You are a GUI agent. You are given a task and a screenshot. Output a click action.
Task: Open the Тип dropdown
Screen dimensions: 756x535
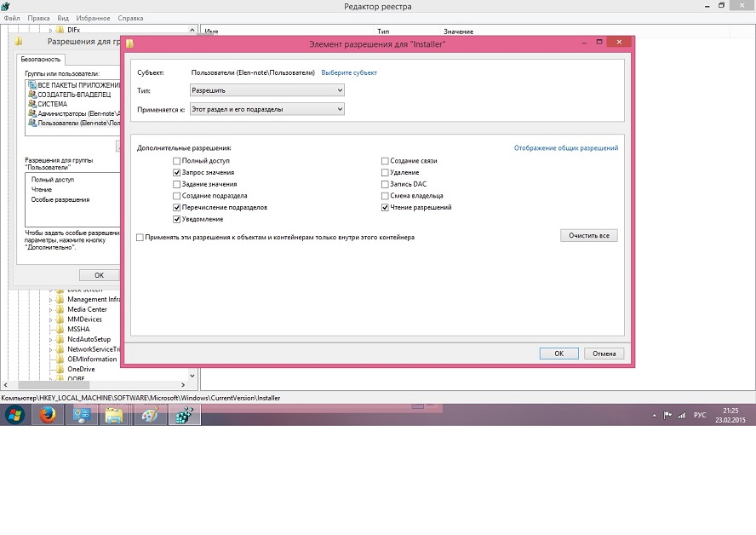pos(267,90)
